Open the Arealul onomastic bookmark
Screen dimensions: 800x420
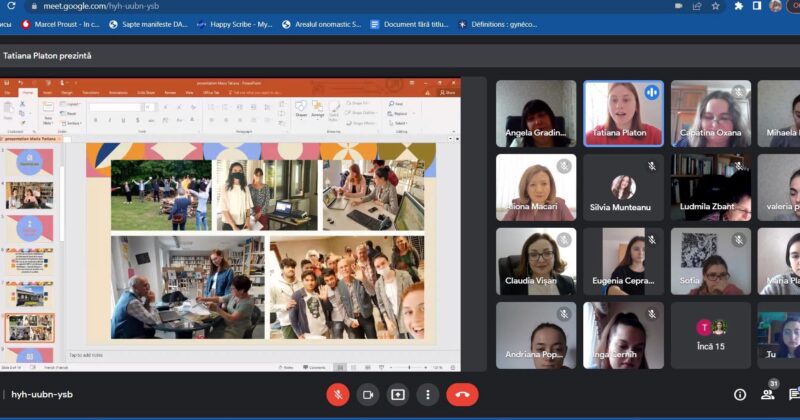click(x=321, y=24)
